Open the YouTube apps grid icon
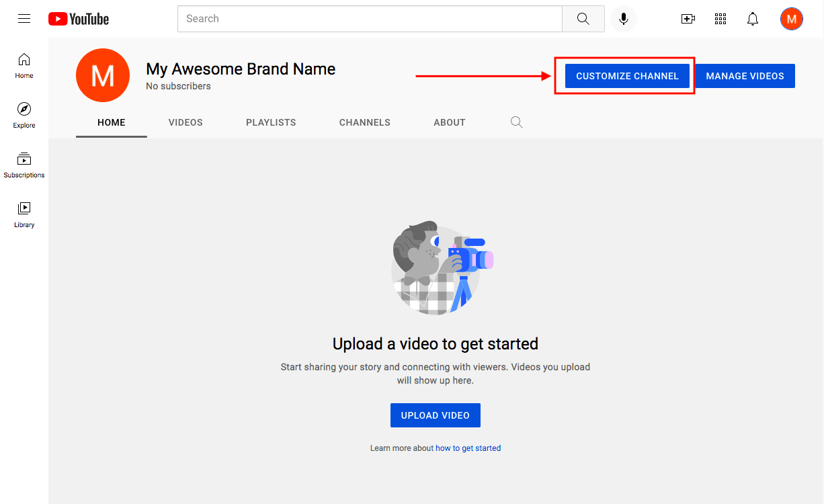Viewport: 824px width, 504px height. (720, 19)
